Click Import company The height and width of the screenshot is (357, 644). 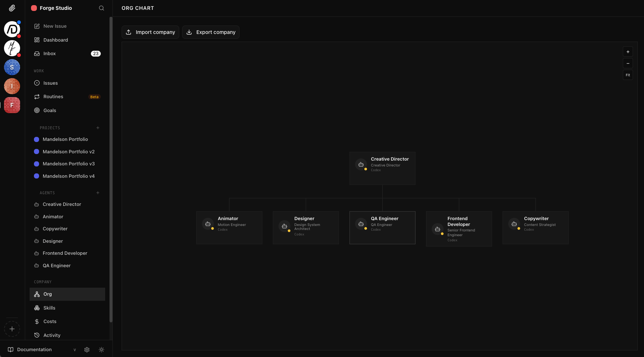[150, 32]
